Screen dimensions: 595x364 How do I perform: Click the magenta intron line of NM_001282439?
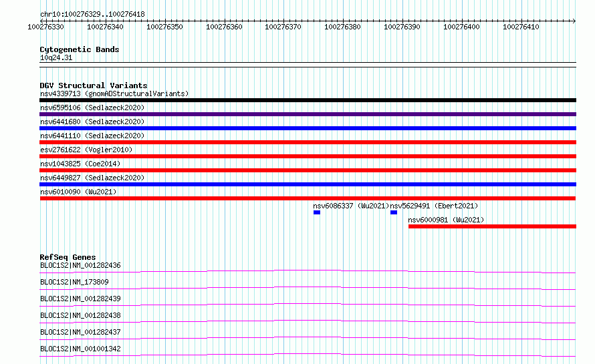point(308,304)
